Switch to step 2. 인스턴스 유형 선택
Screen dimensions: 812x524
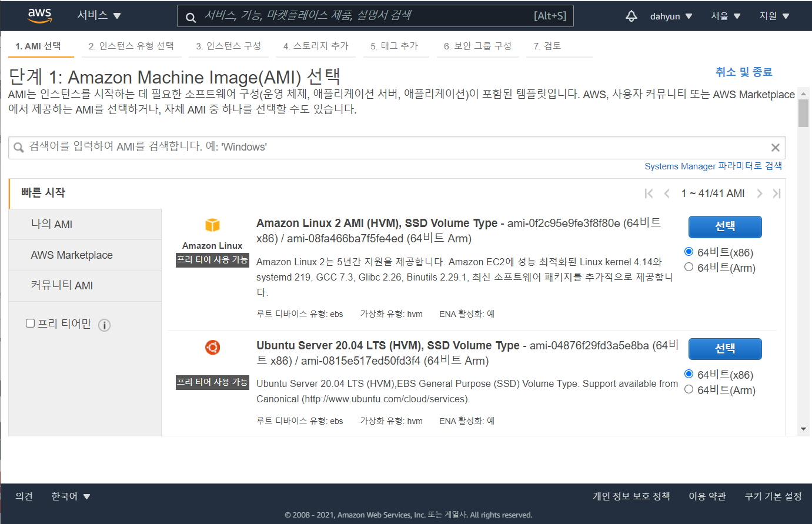pyautogui.click(x=131, y=46)
